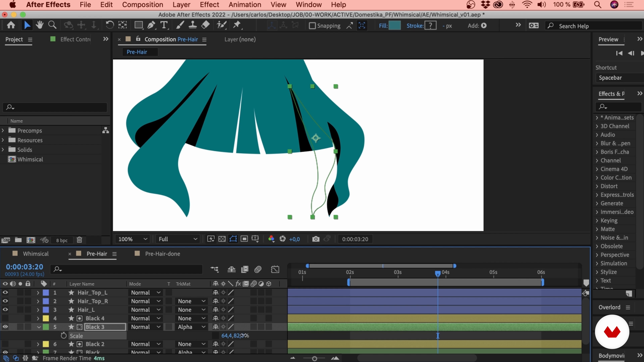Image resolution: width=644 pixels, height=362 pixels.
Task: Select the Home icon in toolbar
Action: [x=11, y=25]
